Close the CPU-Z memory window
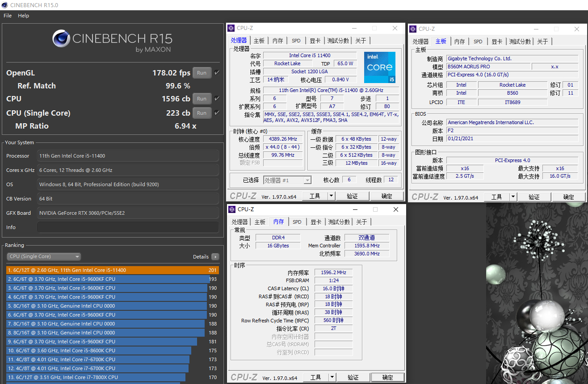This screenshot has height=384, width=588. (395, 209)
